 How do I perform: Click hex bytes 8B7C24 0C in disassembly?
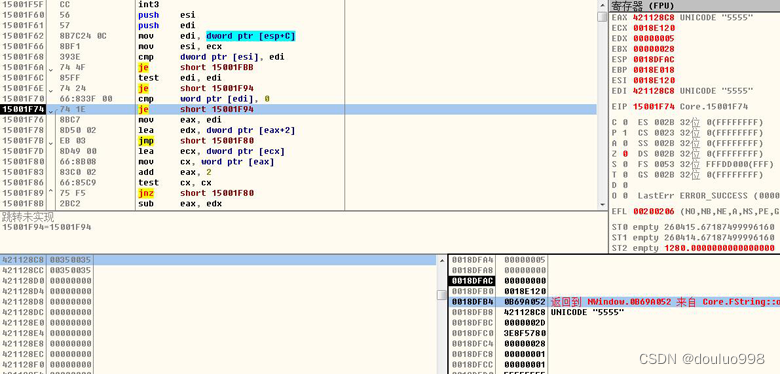[83, 36]
